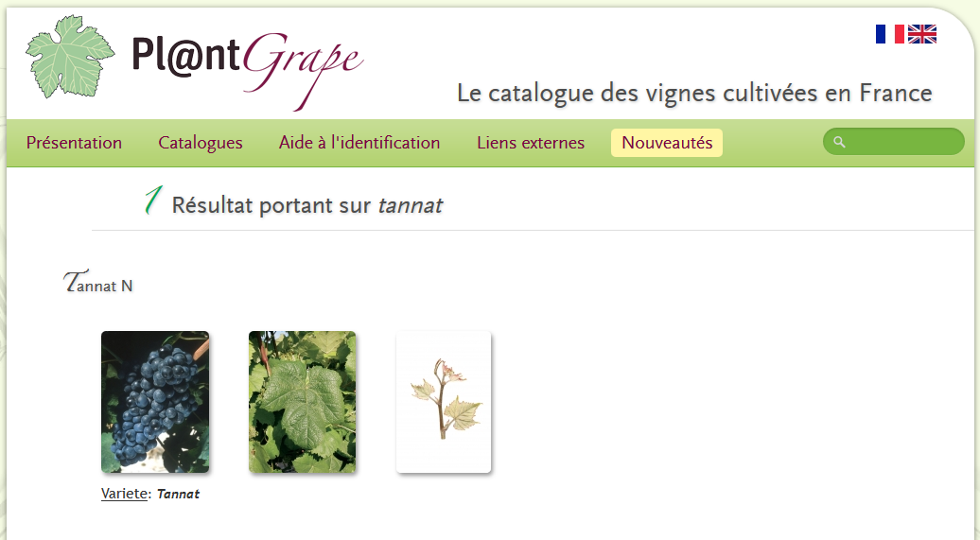The image size is (980, 540).
Task: Open the green vine leaf thumbnail
Action: [303, 402]
